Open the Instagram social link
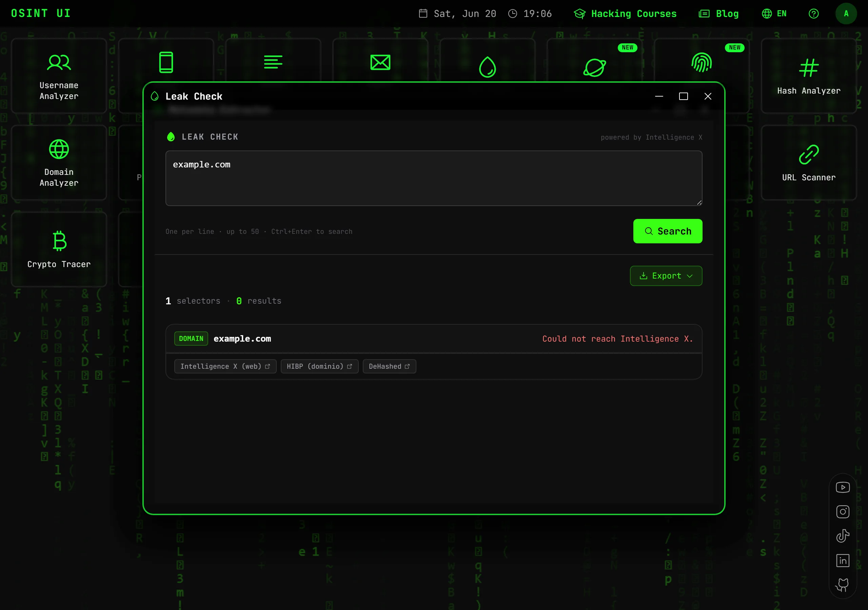This screenshot has height=610, width=868. click(x=843, y=512)
